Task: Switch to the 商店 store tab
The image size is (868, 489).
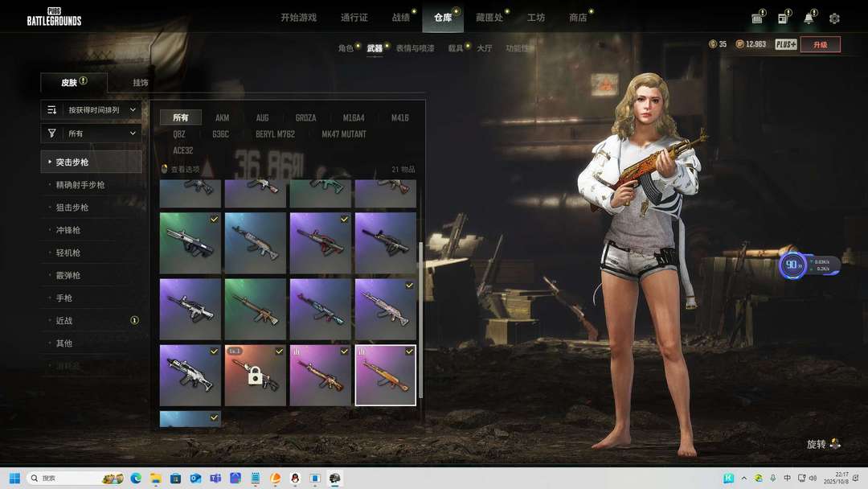Action: [577, 18]
